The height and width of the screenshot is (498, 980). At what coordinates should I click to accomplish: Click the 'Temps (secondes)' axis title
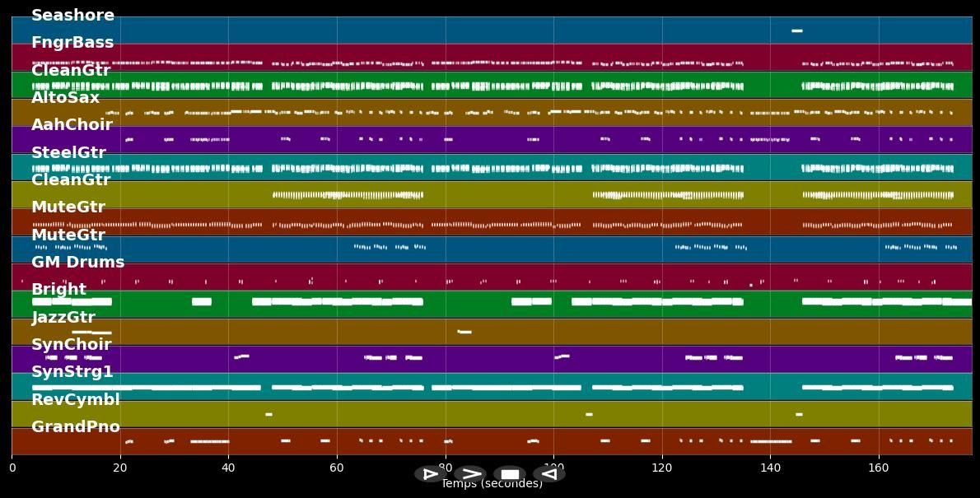coord(492,484)
